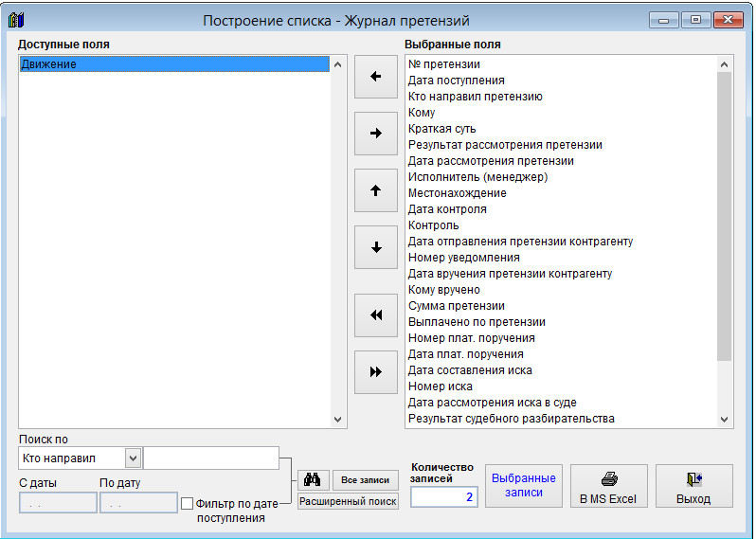Image resolution: width=756 pixels, height=539 pixels.
Task: Click the Выход exit button
Action: tap(693, 486)
